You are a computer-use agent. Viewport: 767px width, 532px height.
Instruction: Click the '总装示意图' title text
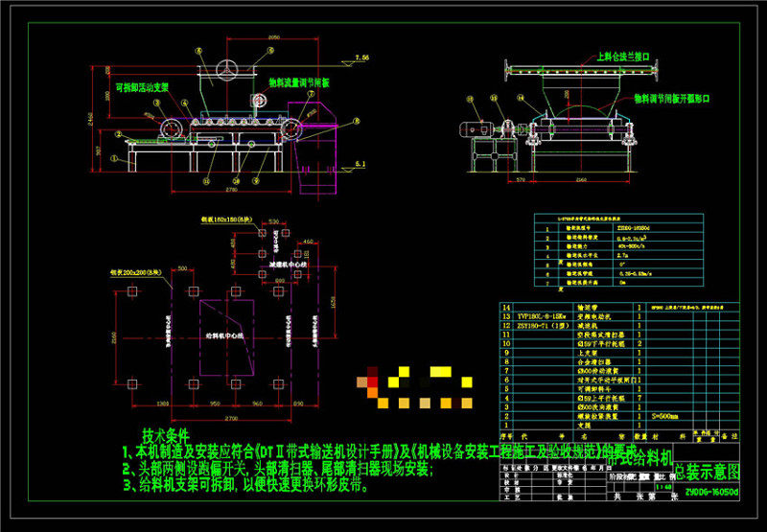click(707, 472)
